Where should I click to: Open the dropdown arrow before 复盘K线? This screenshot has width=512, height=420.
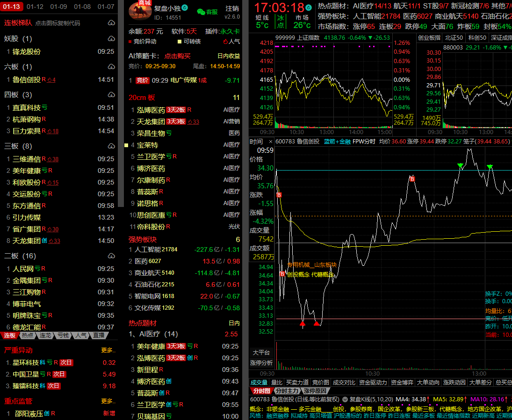[346, 399]
